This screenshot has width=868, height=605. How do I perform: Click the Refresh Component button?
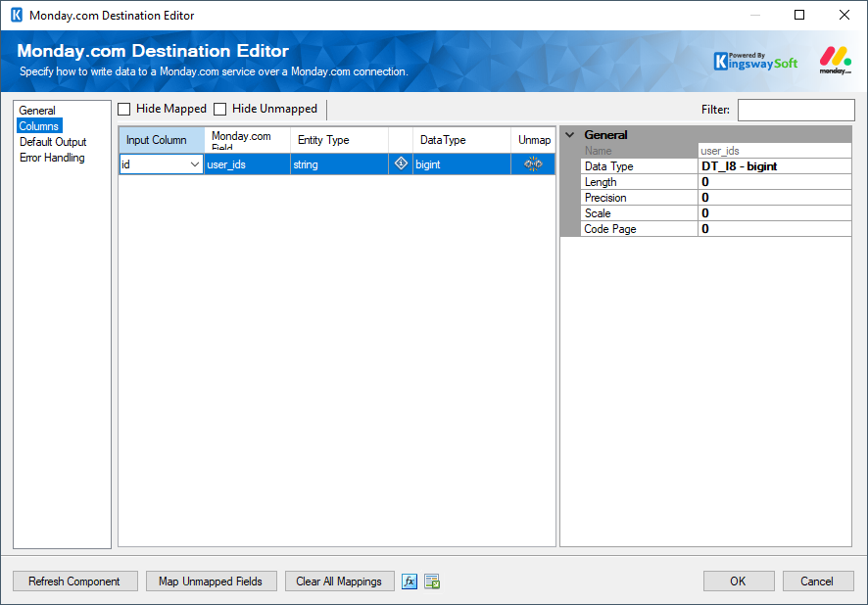click(74, 582)
